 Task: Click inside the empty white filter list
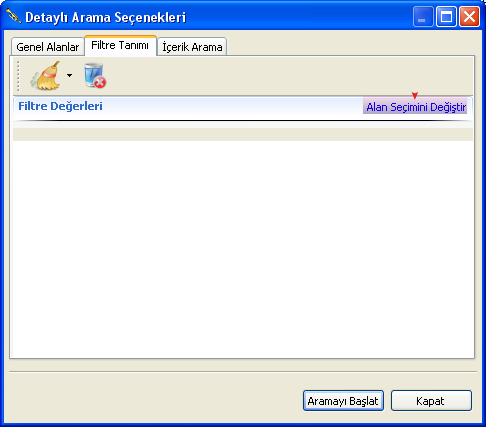tap(243, 249)
